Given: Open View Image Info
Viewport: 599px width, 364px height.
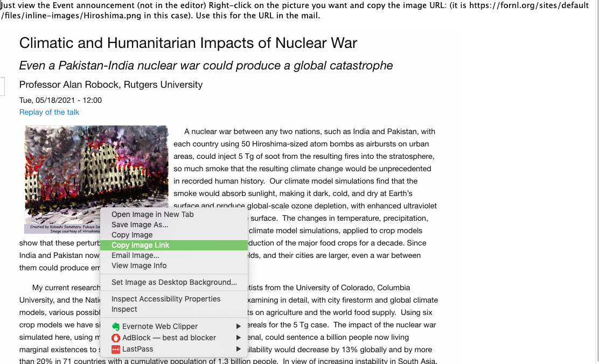Looking at the screenshot, I should pos(139,265).
